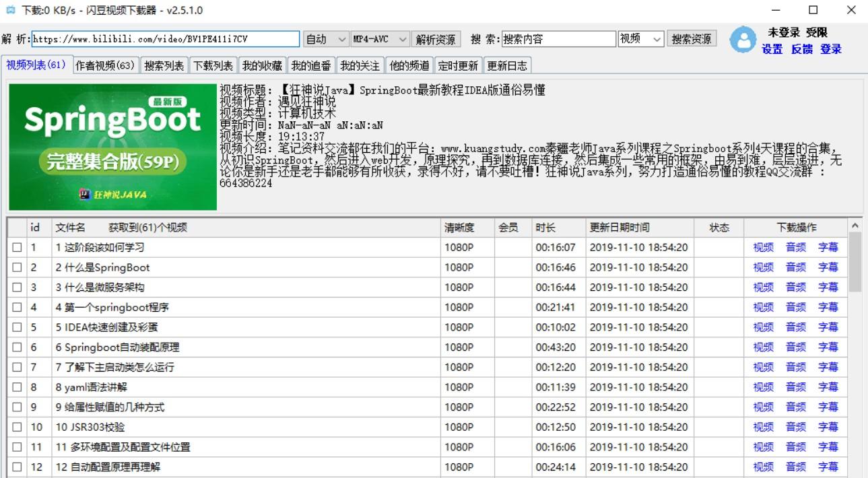This screenshot has height=478, width=868.
Task: Open 设置 settings link
Action: coord(772,49)
